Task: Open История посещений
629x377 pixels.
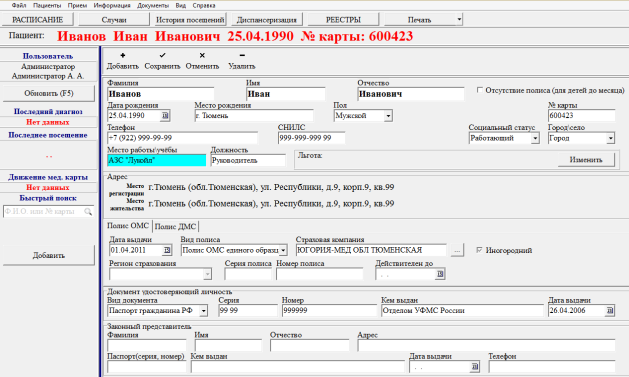Action: click(190, 19)
